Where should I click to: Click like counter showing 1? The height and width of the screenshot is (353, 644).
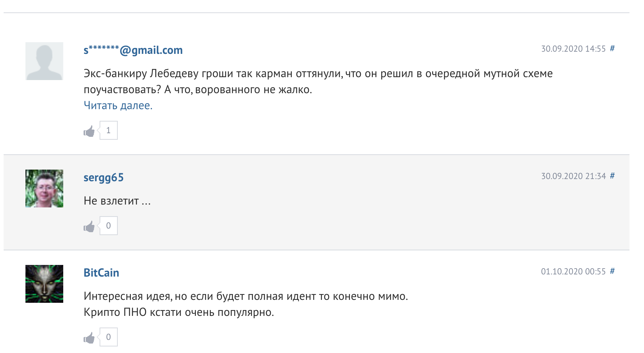pos(108,130)
